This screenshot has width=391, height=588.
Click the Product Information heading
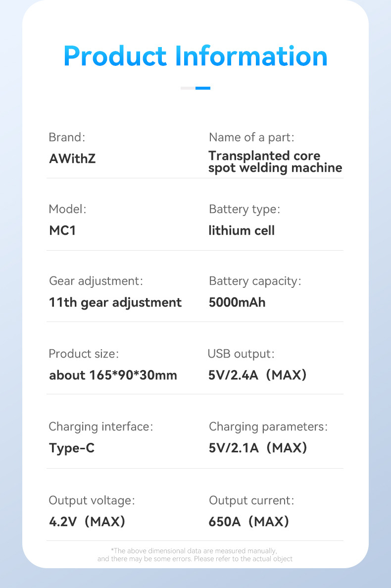(x=195, y=56)
